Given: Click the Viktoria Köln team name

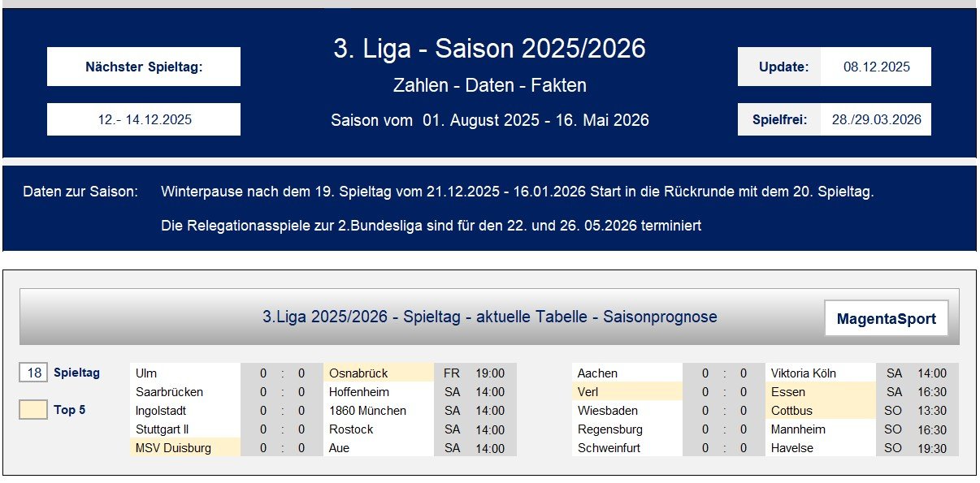Looking at the screenshot, I should 804,373.
